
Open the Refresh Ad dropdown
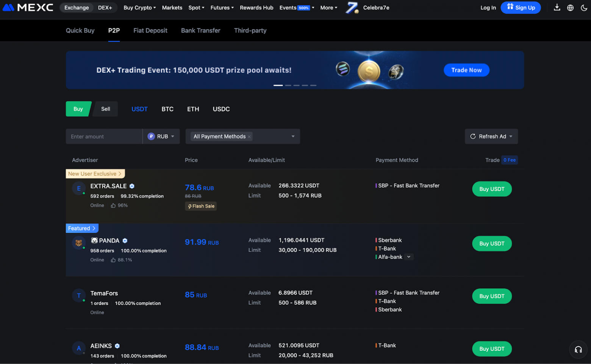(x=491, y=137)
